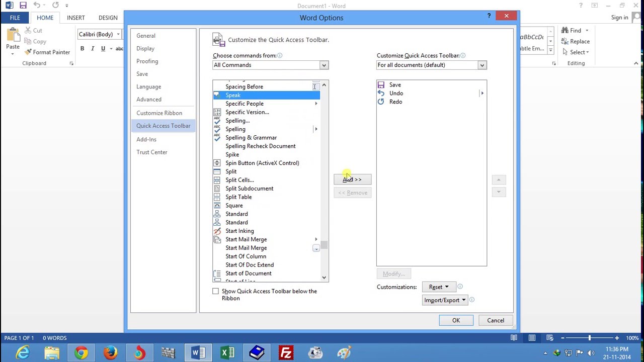Open the Customize Quick Access Toolbar dropdown
Image resolution: width=644 pixels, height=362 pixels.
[482, 65]
